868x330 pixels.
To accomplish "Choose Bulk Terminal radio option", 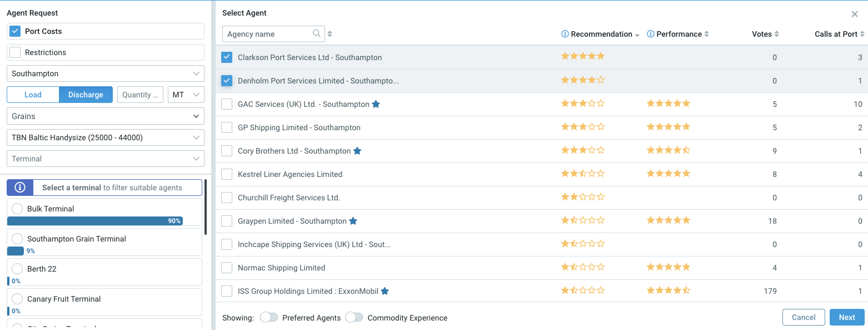I will 17,209.
